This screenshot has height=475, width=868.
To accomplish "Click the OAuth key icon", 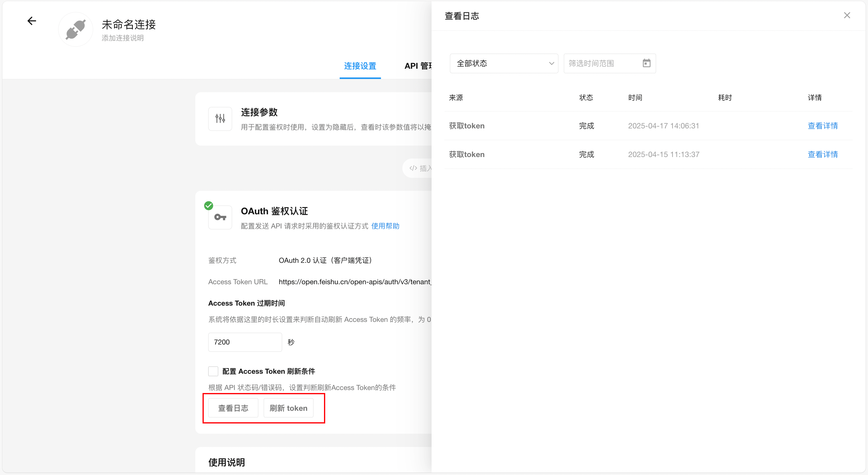I will 220,217.
